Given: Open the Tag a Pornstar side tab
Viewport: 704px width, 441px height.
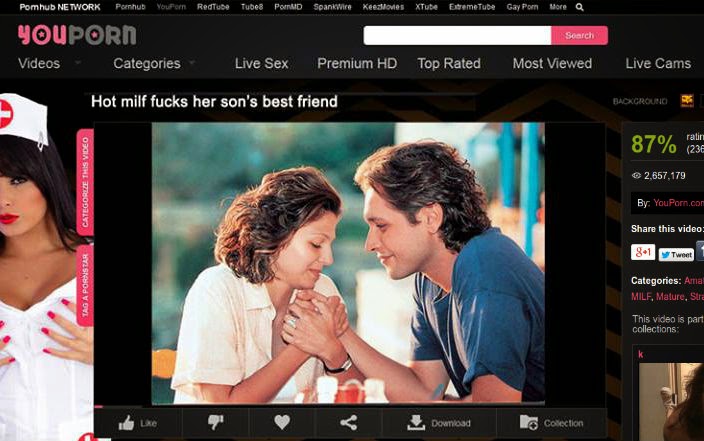Looking at the screenshot, I should (x=85, y=286).
